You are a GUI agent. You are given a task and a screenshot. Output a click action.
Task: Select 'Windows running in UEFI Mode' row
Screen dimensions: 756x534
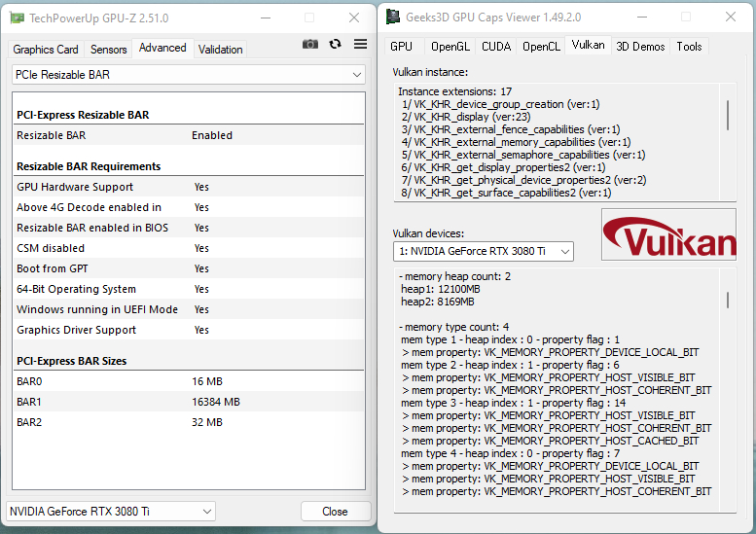tap(189, 309)
